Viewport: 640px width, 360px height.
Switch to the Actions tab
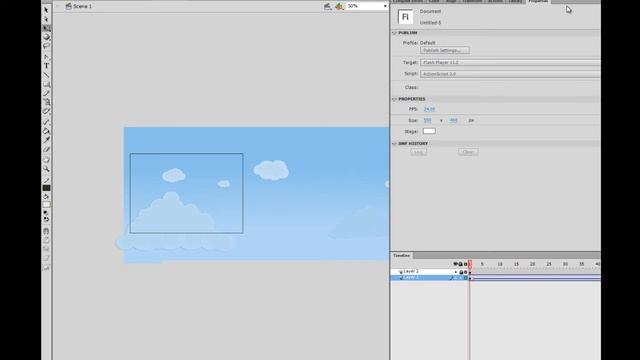pos(495,2)
